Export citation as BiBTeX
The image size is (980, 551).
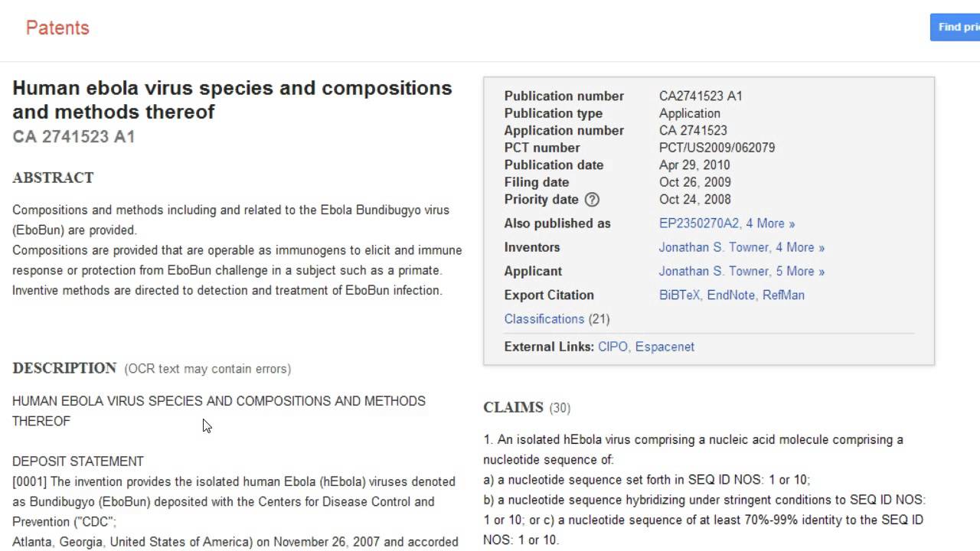[679, 295]
